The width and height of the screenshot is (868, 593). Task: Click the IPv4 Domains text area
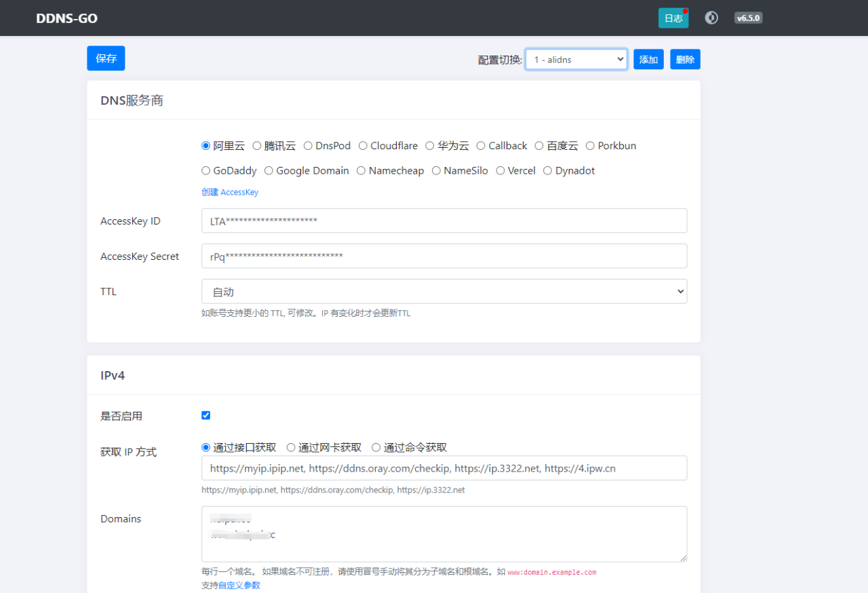pyautogui.click(x=444, y=534)
